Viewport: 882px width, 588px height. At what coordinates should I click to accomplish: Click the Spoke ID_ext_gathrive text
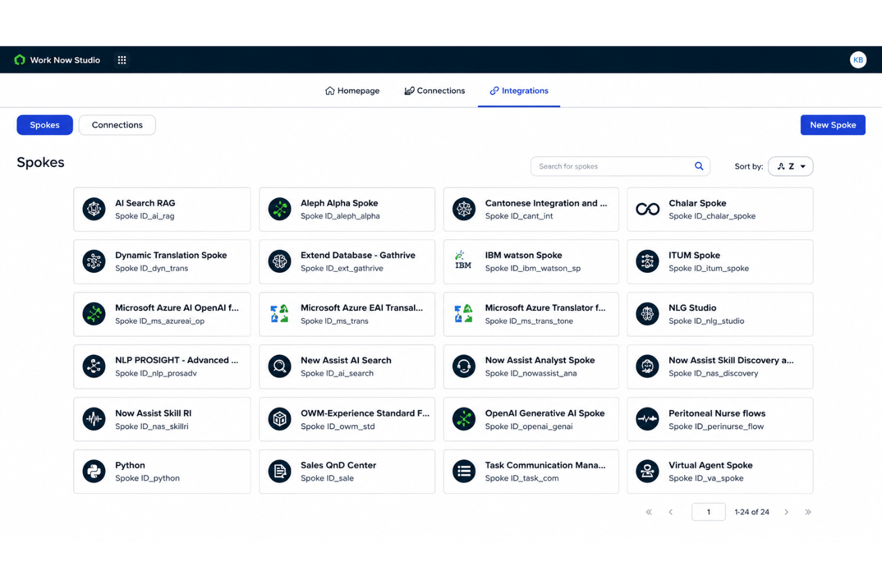click(x=341, y=269)
